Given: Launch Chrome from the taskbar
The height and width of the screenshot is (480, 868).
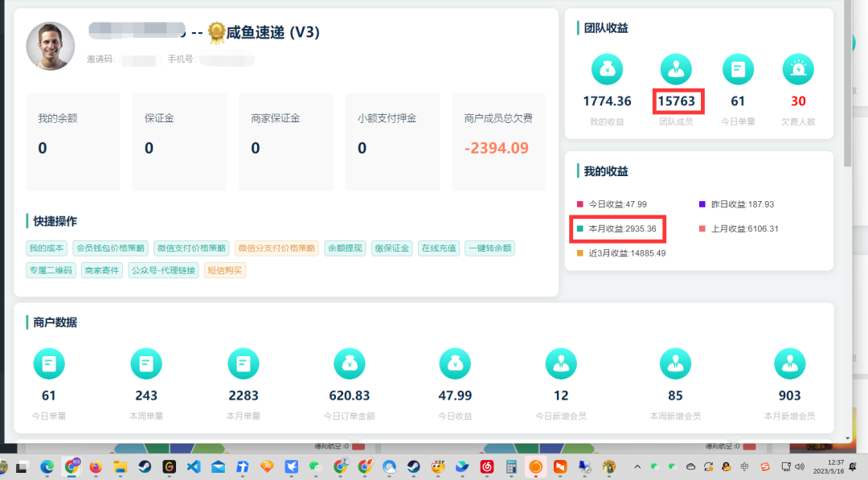Looking at the screenshot, I should (x=71, y=466).
